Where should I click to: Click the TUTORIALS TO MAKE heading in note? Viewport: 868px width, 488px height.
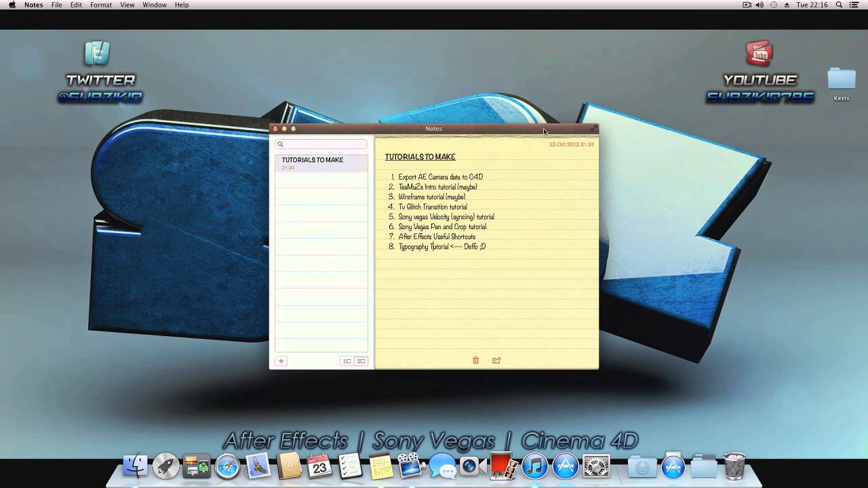(x=420, y=157)
